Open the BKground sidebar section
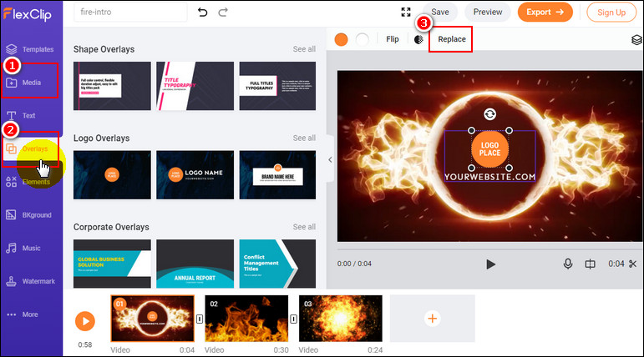This screenshot has width=644, height=357. click(28, 215)
